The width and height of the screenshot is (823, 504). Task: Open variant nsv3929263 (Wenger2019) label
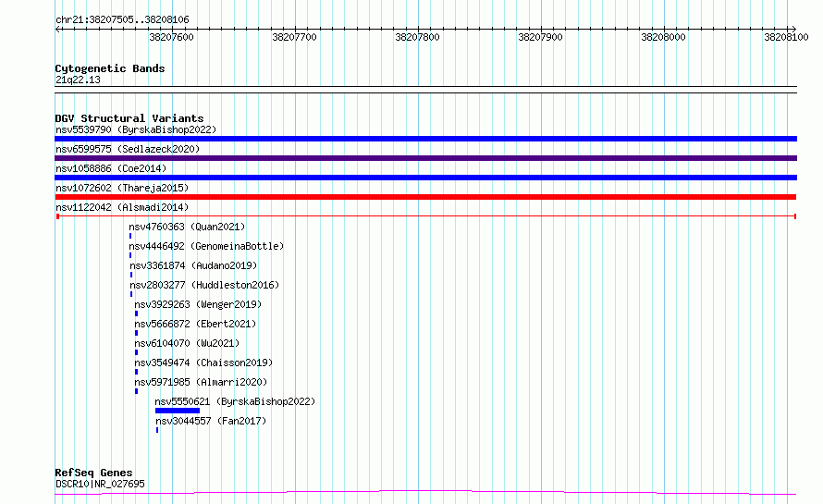[198, 304]
